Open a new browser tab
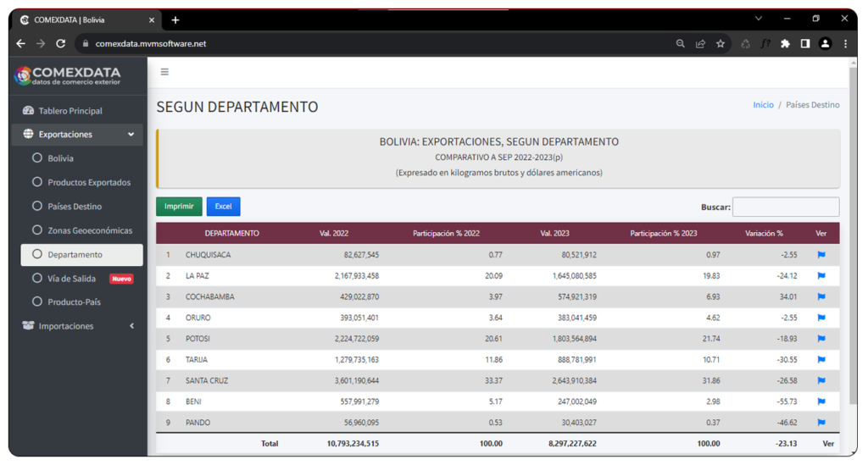This screenshot has height=465, width=868. [175, 19]
